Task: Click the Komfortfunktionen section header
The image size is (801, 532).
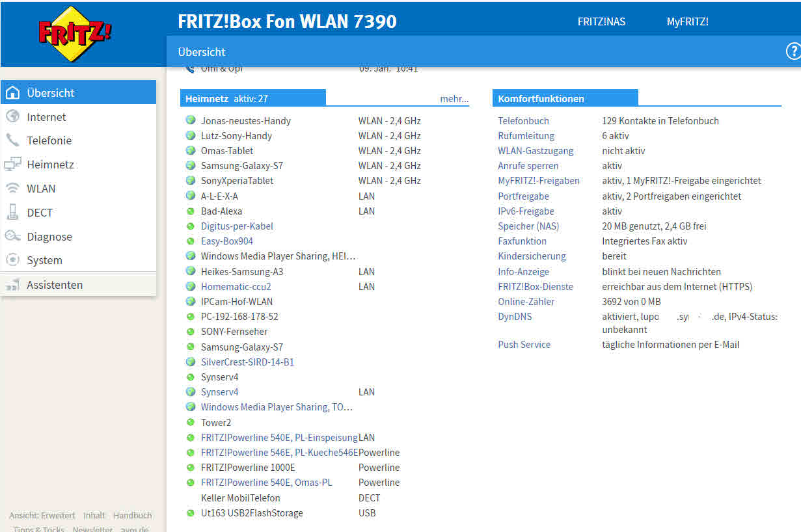Action: click(565, 98)
